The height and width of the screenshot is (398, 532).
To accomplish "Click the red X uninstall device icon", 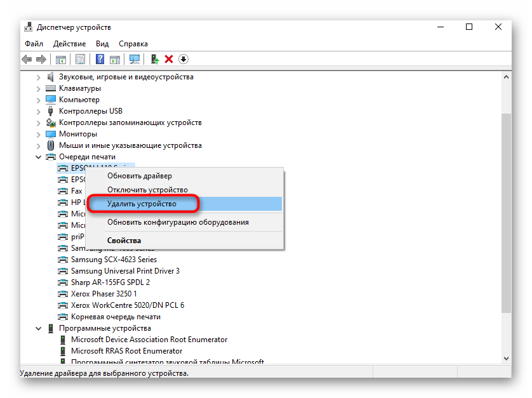I will (x=169, y=60).
